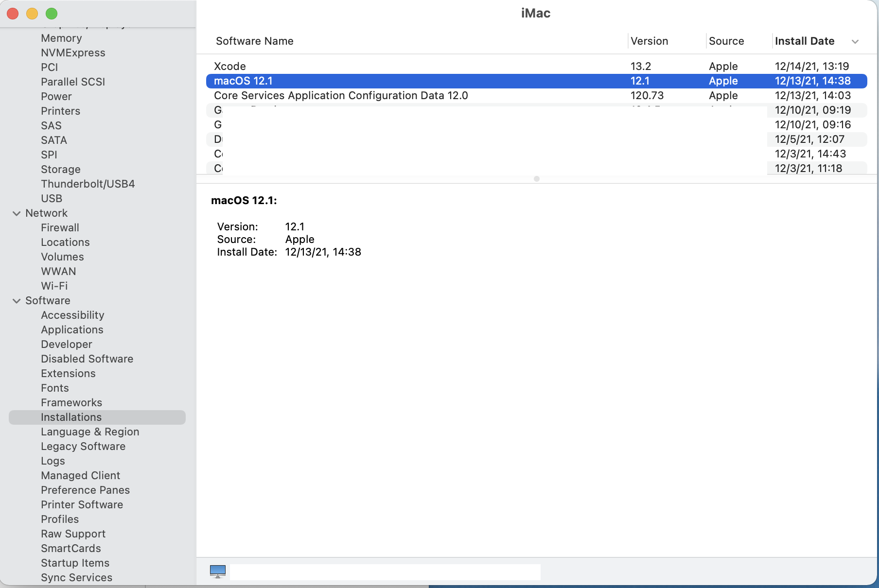The image size is (879, 588).
Task: Select SATA in the sidebar
Action: pos(54,140)
